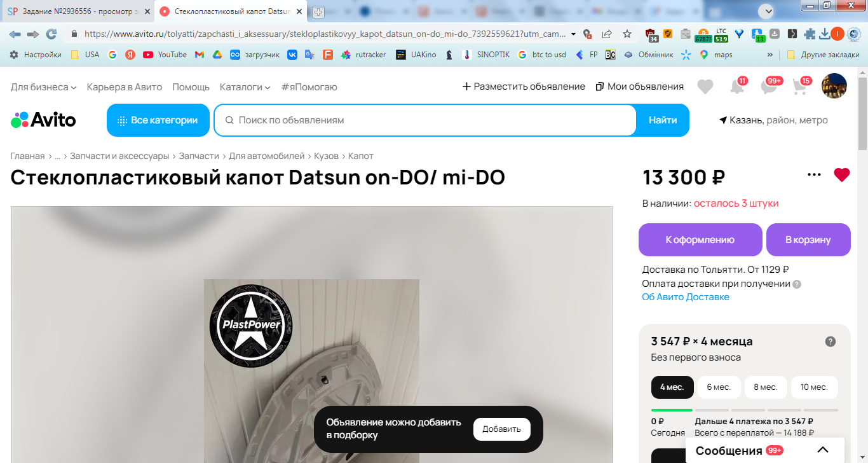Open the Помощь menu item
The height and width of the screenshot is (463, 868).
pos(191,86)
